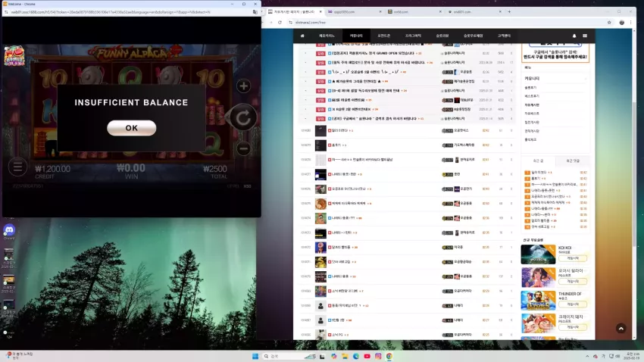The height and width of the screenshot is (362, 644).
Task: Show hidden system tray icons
Action: [x=587, y=356]
